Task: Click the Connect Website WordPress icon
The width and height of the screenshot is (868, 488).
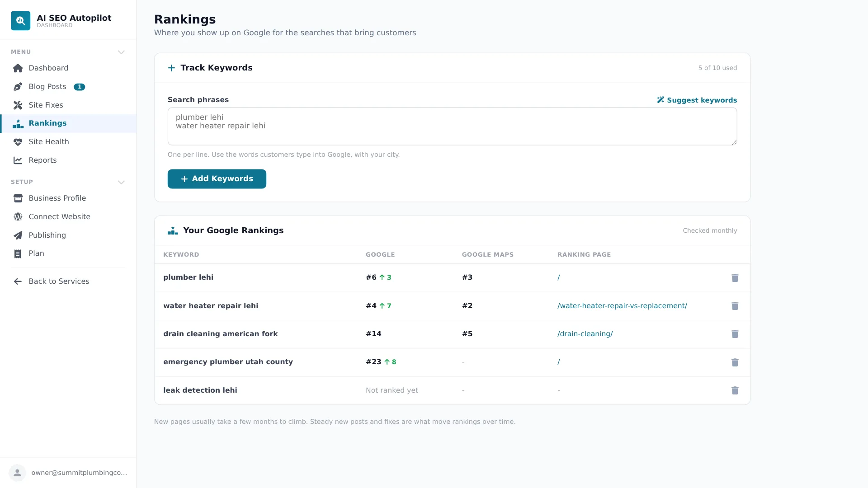Action: (18, 217)
